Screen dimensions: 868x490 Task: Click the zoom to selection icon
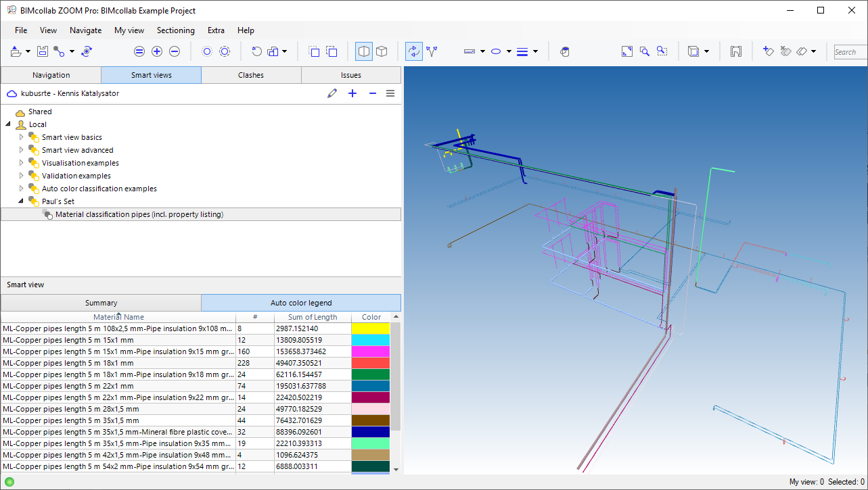(662, 51)
